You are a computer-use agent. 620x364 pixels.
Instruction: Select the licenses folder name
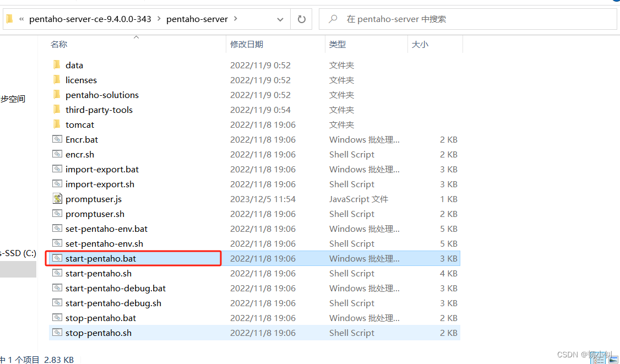81,80
